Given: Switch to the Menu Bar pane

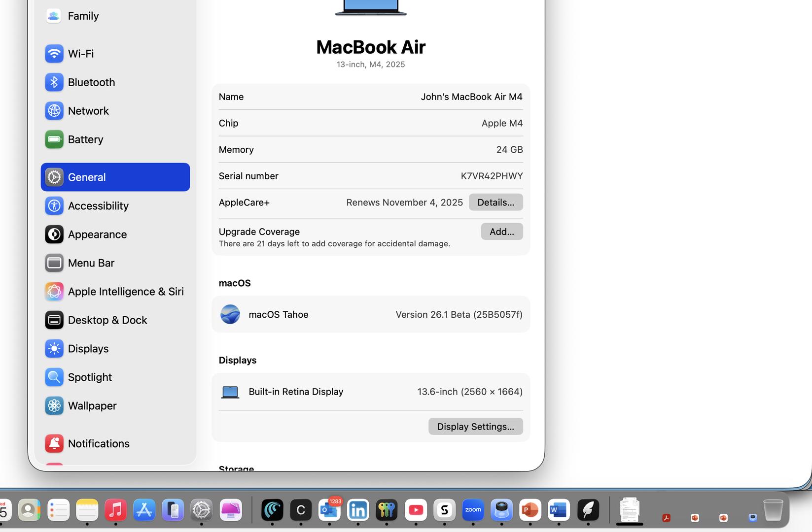Looking at the screenshot, I should pos(91,263).
